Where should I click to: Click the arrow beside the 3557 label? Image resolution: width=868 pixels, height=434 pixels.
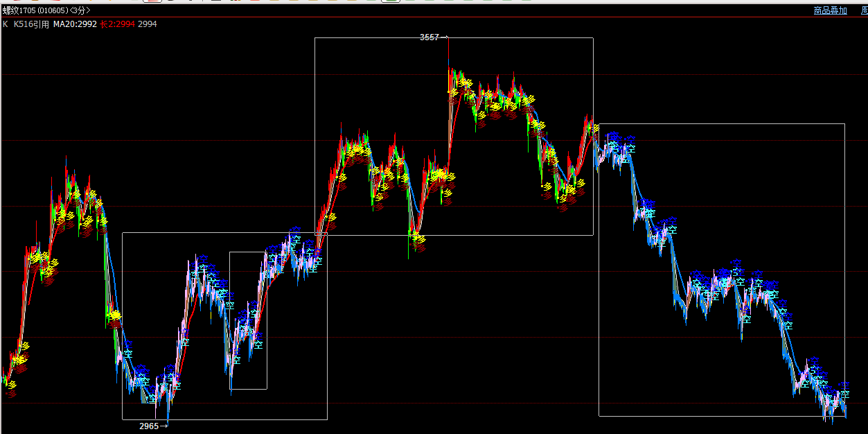pyautogui.click(x=445, y=37)
